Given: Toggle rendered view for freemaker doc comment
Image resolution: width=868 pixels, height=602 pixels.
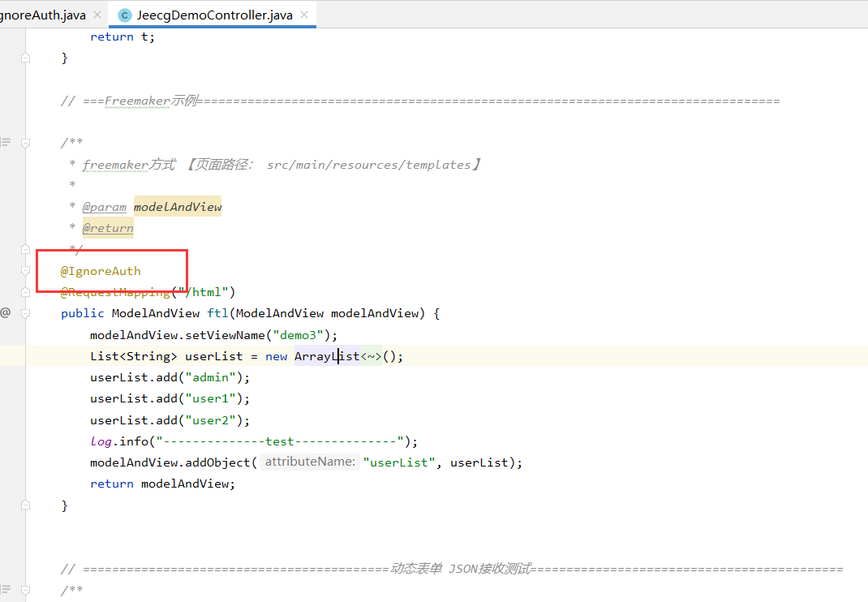Looking at the screenshot, I should tap(6, 143).
